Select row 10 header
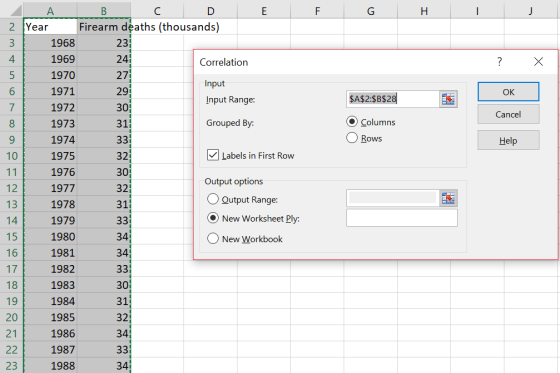 (x=11, y=156)
